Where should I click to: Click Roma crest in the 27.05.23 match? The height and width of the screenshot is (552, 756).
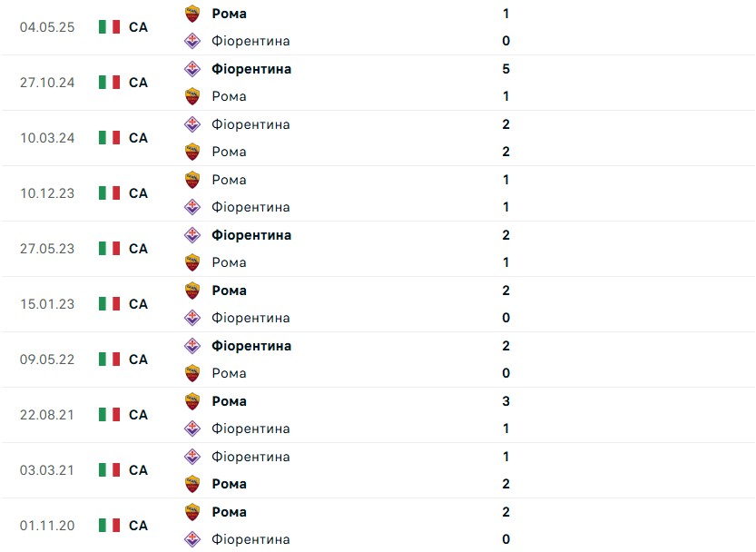[191, 262]
